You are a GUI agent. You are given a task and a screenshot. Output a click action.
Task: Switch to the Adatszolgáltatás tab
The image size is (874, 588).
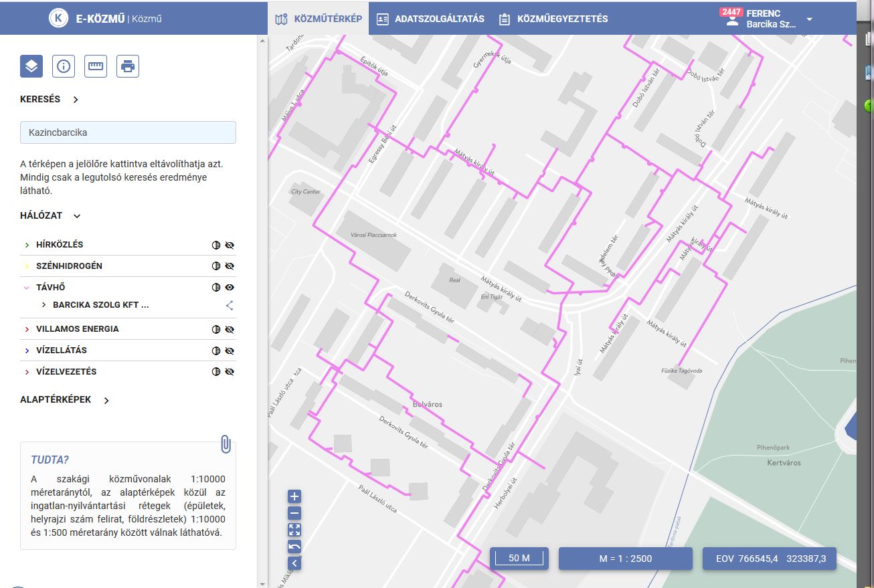(430, 19)
